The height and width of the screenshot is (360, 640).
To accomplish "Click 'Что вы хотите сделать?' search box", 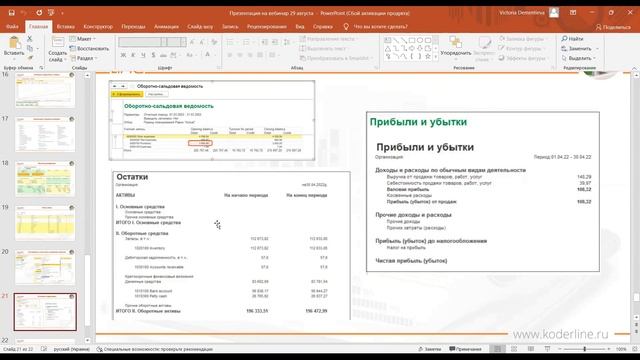I will 380,27.
